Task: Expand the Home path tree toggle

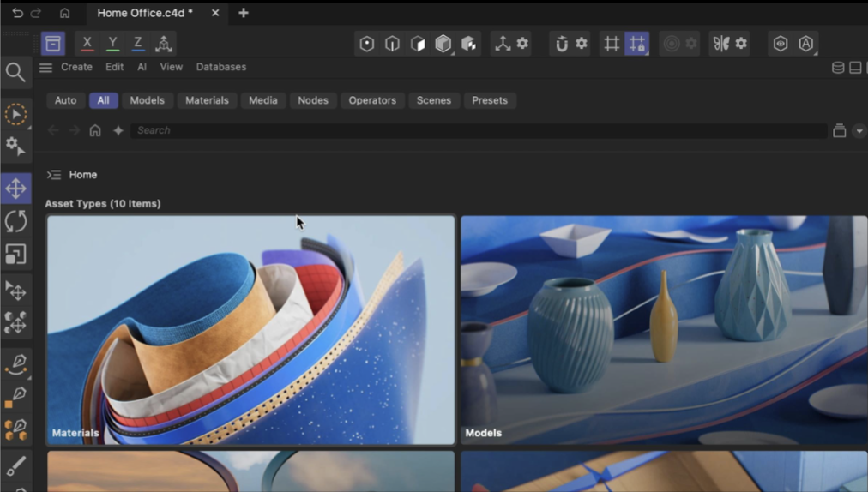Action: click(54, 175)
